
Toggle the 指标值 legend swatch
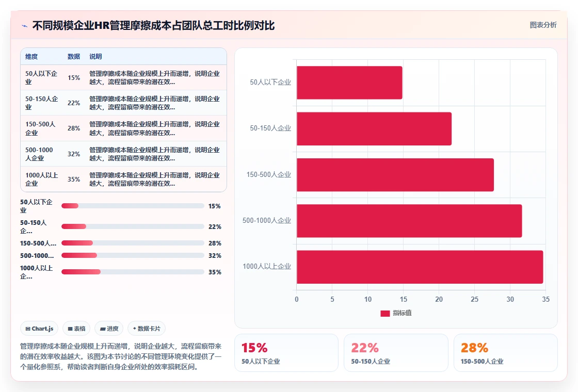pyautogui.click(x=385, y=313)
